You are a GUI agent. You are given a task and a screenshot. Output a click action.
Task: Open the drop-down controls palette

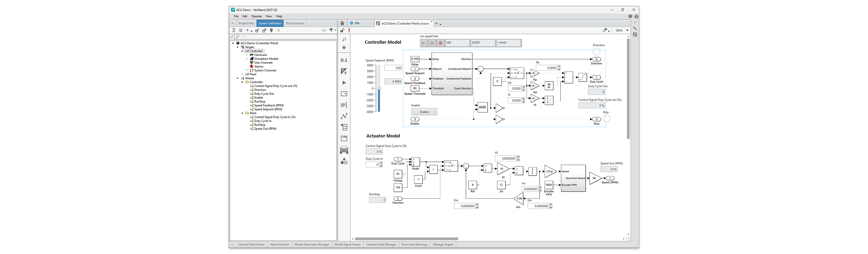pyautogui.click(x=344, y=94)
